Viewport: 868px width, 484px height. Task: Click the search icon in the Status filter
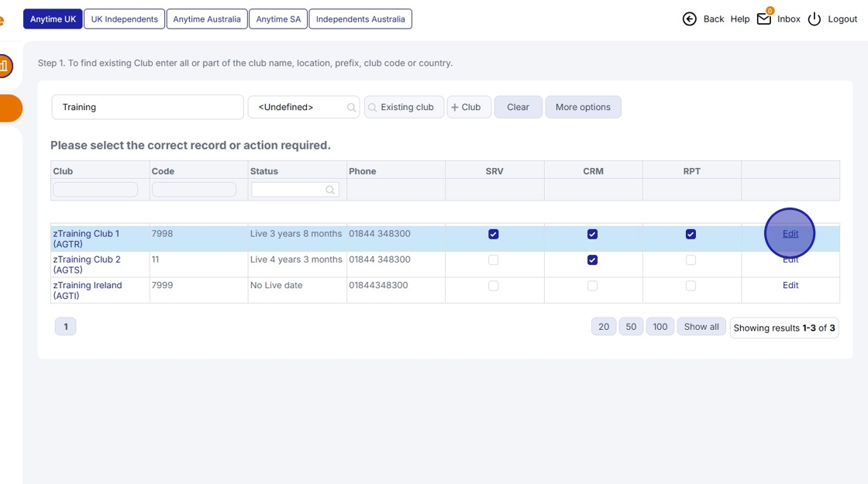coord(331,189)
